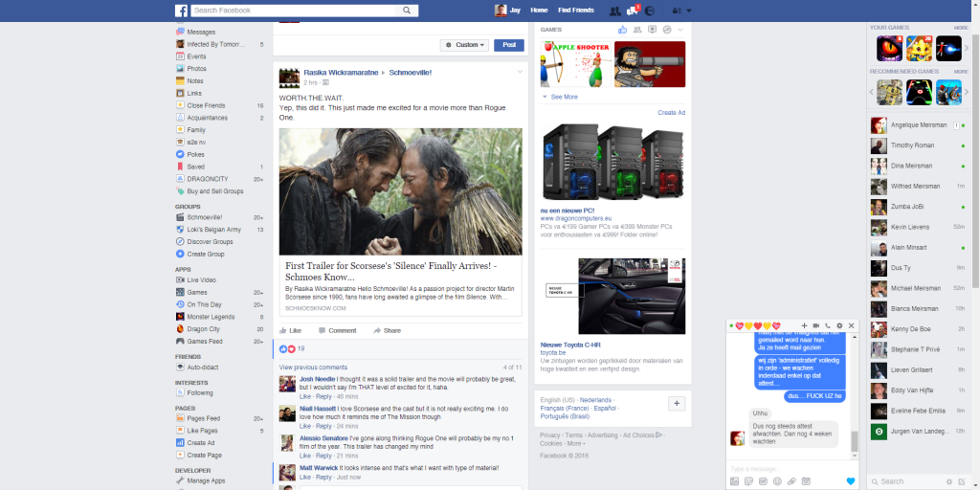Click the search magnifier button
The width and height of the screenshot is (980, 490).
(406, 11)
